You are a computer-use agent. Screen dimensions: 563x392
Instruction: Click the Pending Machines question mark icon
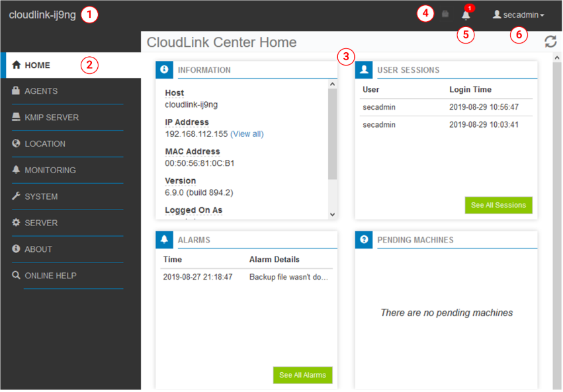[364, 239]
